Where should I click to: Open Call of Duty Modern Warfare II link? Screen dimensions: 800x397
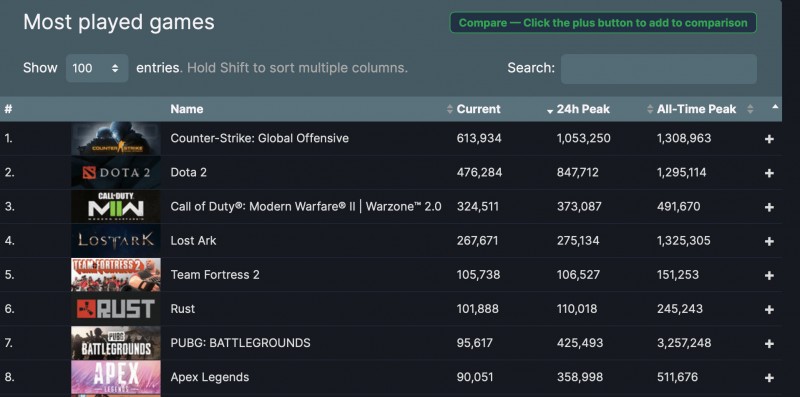pyautogui.click(x=306, y=207)
